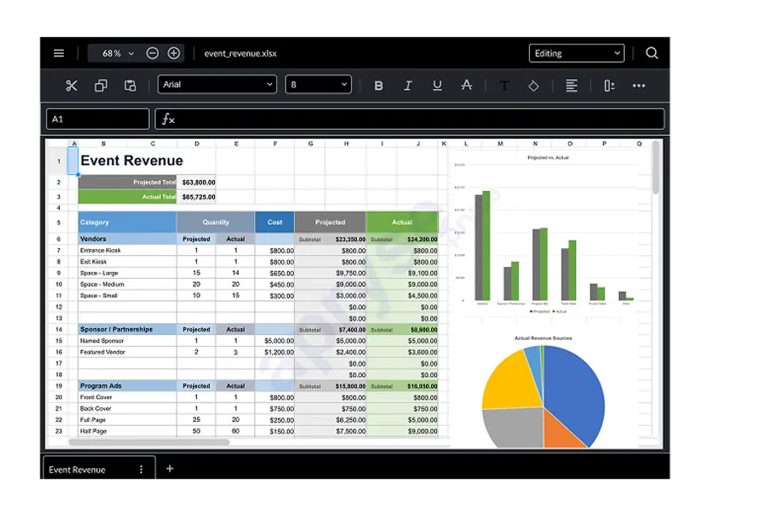758x532 pixels.
Task: Click the Half Page cell
Action: click(128, 431)
